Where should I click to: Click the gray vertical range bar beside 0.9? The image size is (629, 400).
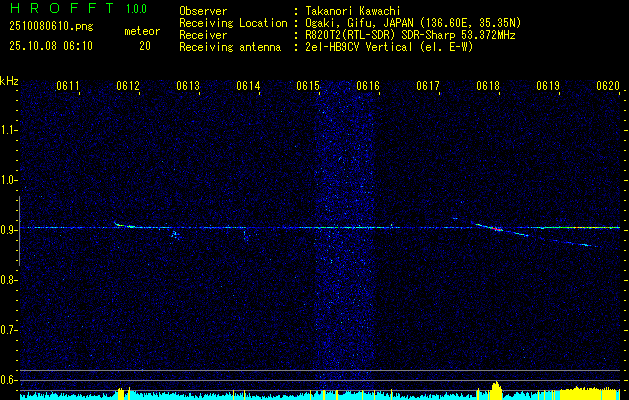[19, 231]
